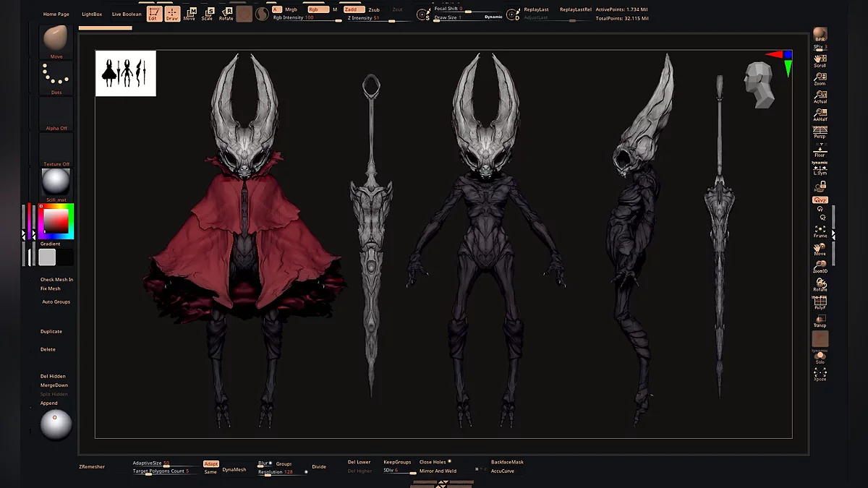Toggle the Floor grid display
The height and width of the screenshot is (488, 868).
(x=820, y=150)
